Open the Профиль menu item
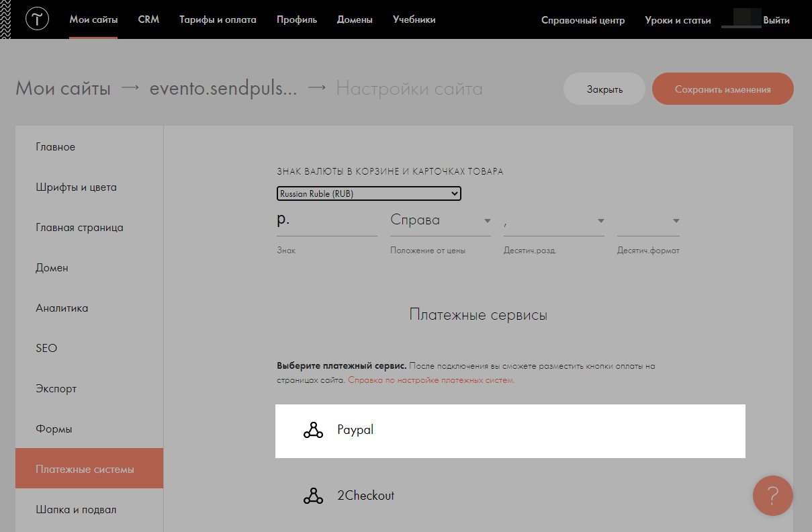This screenshot has height=532, width=812. coord(297,19)
